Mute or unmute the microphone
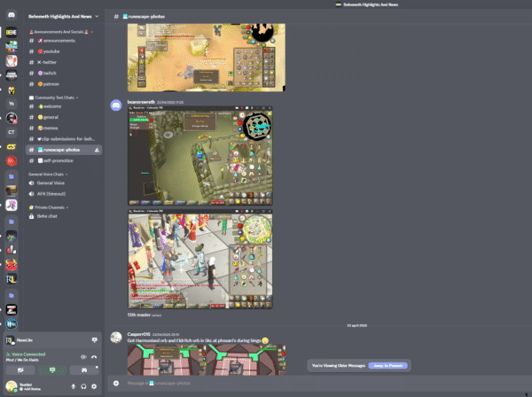 [74, 386]
